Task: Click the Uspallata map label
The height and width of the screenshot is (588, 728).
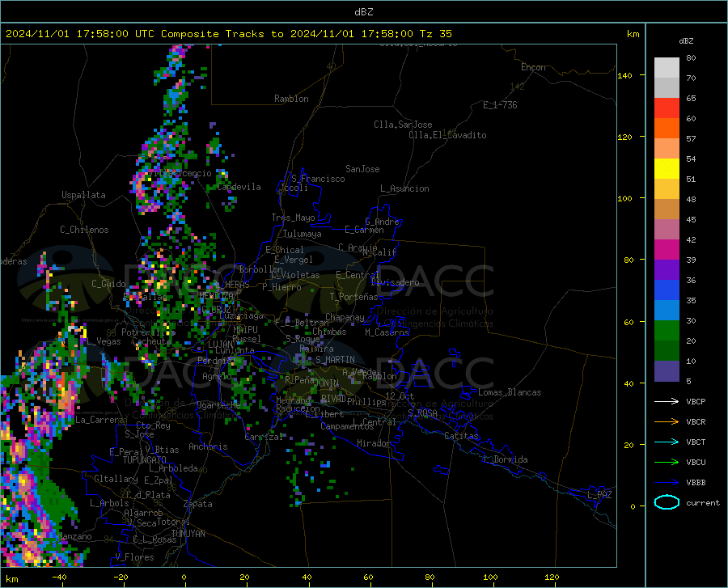Action: [x=83, y=195]
